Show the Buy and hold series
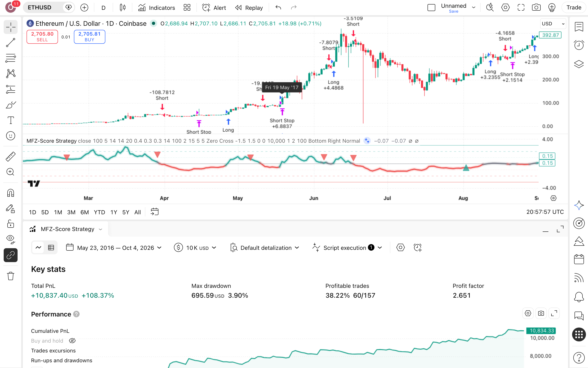 [72, 341]
